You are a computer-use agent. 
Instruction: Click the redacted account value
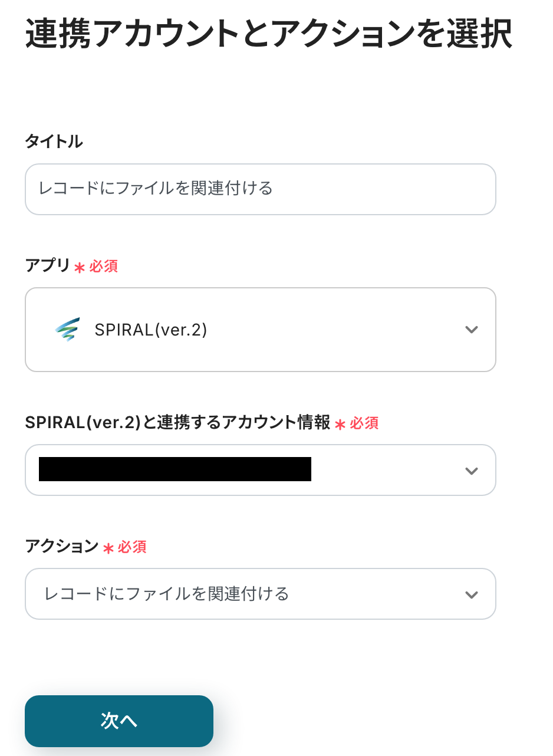[x=175, y=469]
